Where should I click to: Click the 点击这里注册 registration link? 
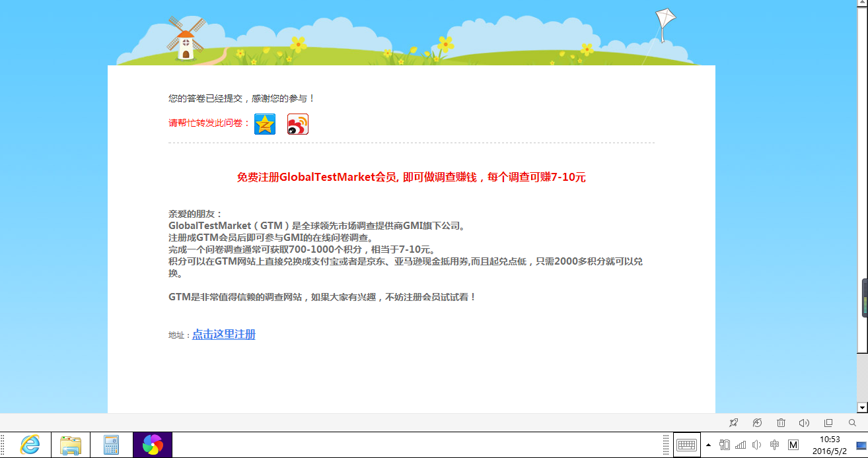coord(224,335)
